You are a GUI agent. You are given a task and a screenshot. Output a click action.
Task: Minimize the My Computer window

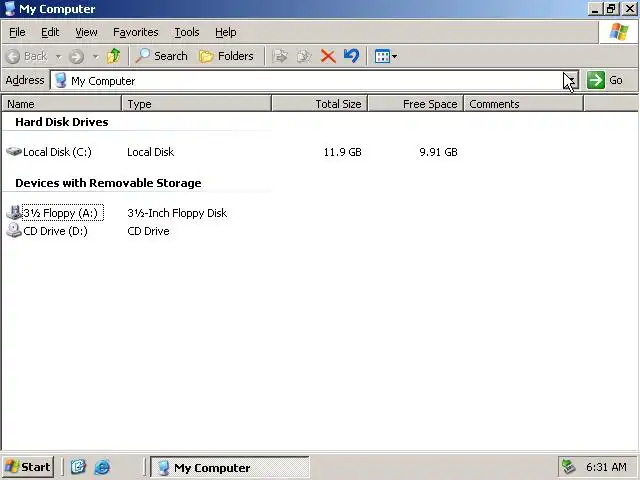[x=595, y=9]
